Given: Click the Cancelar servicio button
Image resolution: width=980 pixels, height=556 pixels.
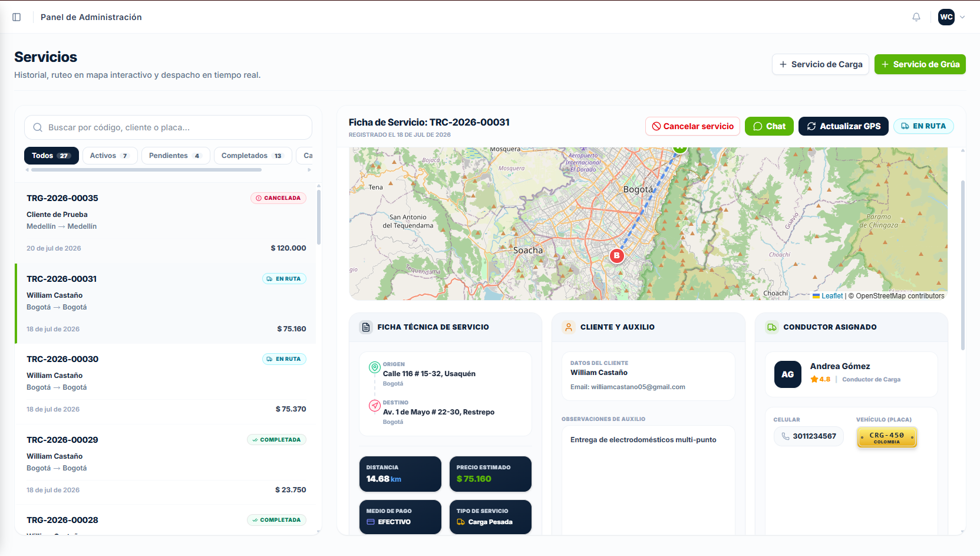Looking at the screenshot, I should (x=692, y=126).
